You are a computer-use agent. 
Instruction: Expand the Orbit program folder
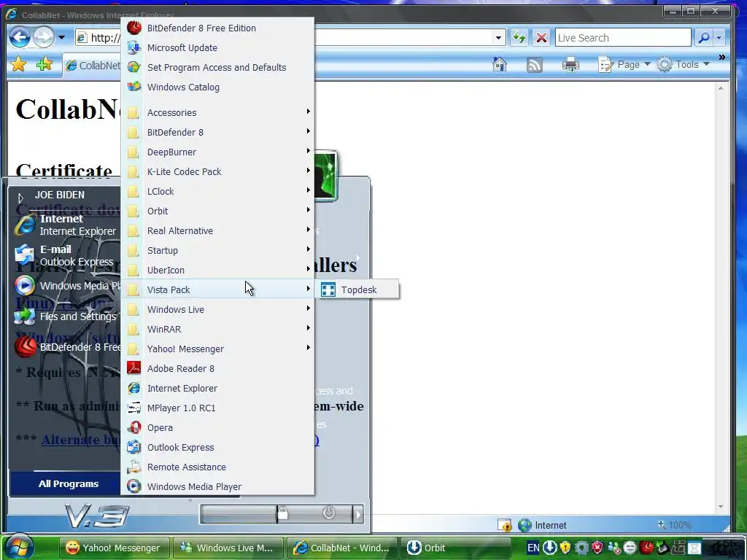tap(217, 211)
